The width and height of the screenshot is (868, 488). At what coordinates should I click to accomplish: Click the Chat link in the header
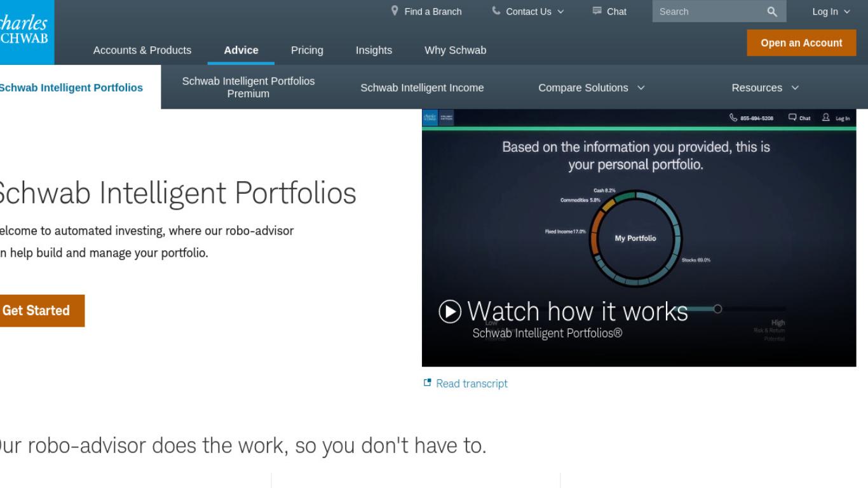[616, 11]
